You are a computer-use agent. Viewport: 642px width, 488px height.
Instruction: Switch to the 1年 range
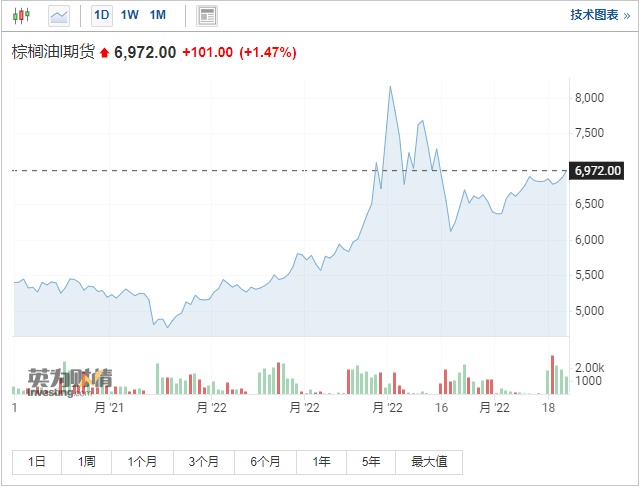[322, 462]
